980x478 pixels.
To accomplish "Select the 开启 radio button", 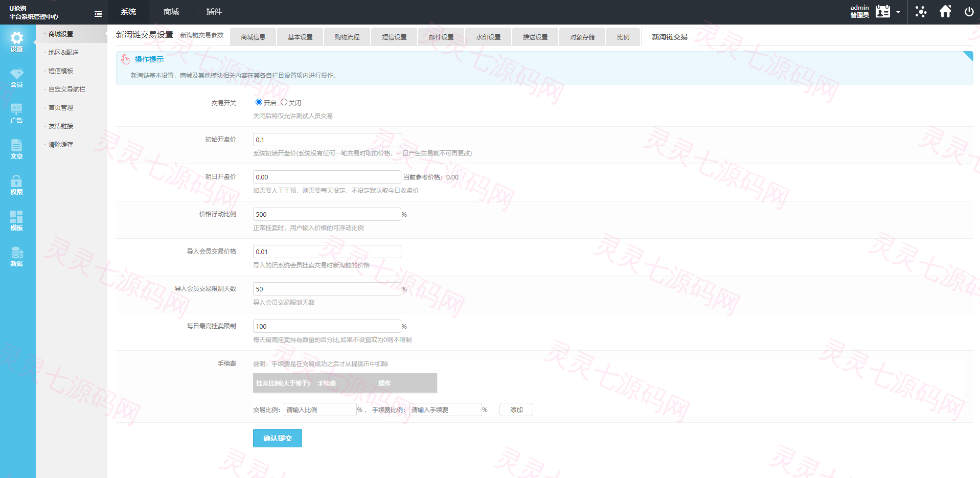I will (x=259, y=102).
